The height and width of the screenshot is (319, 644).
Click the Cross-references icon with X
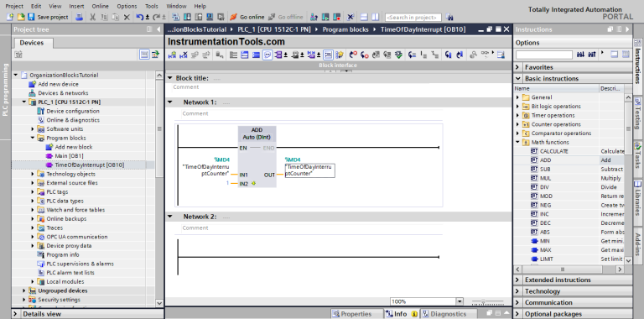351,18
